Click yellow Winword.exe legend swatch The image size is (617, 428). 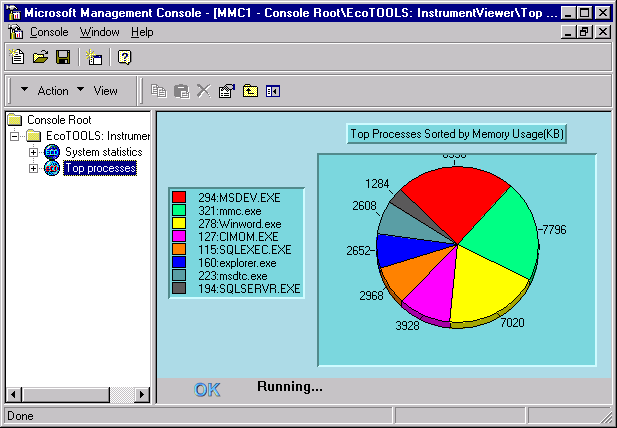coord(179,223)
